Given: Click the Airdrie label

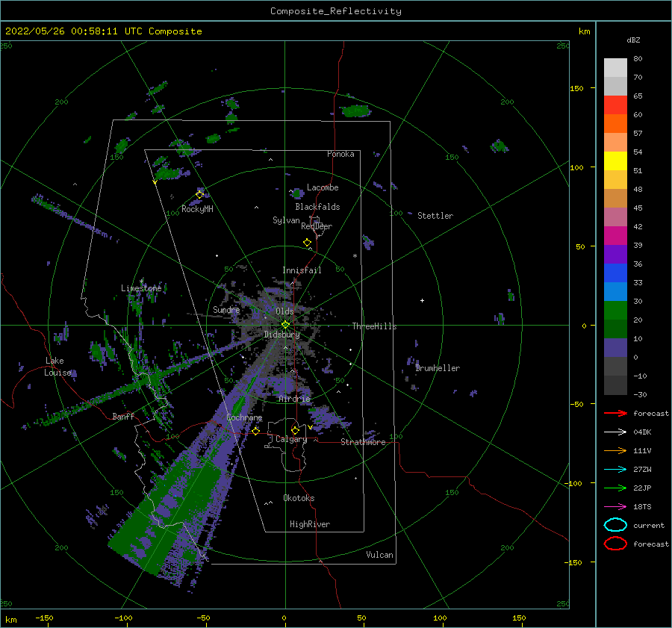Looking at the screenshot, I should [294, 399].
